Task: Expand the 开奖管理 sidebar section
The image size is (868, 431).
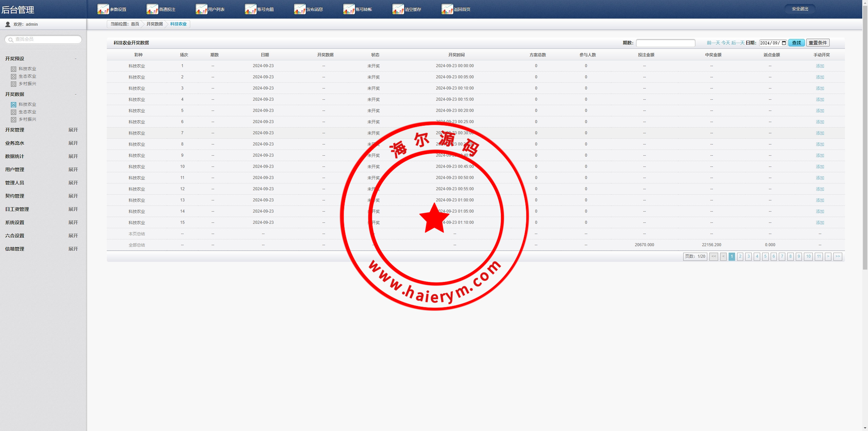Action: [x=73, y=130]
